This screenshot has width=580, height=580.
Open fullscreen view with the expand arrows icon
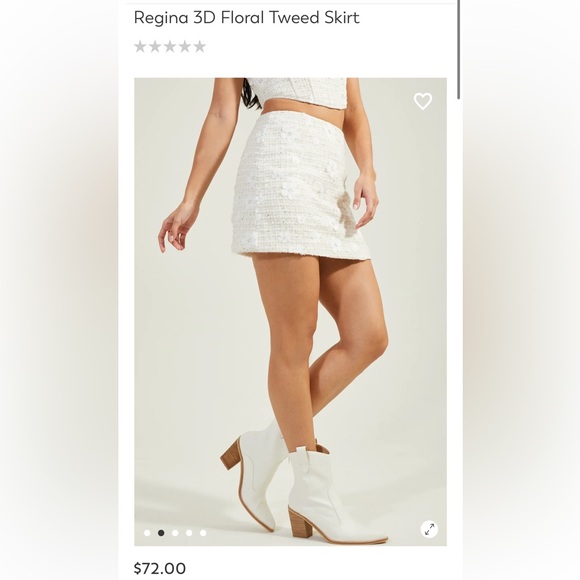[x=429, y=529]
